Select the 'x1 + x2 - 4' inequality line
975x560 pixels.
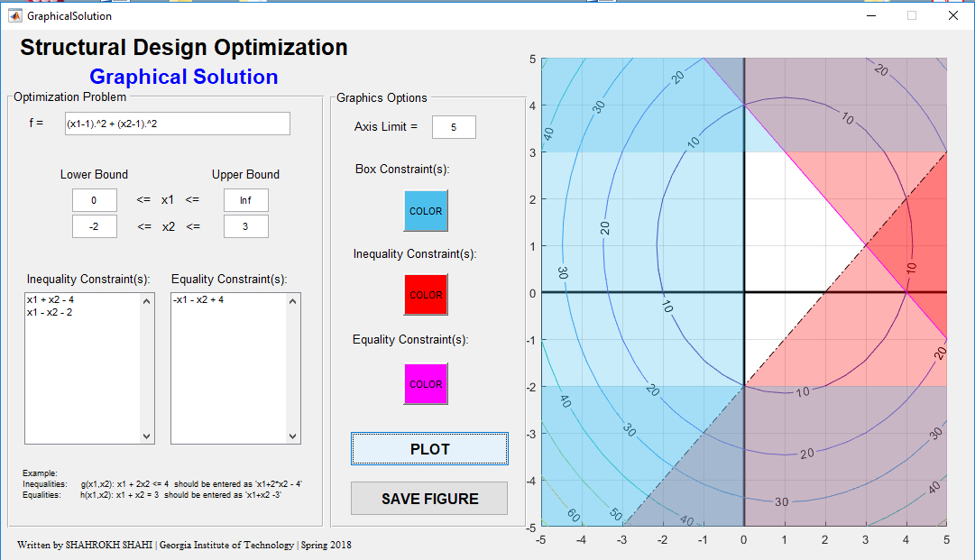pyautogui.click(x=51, y=299)
